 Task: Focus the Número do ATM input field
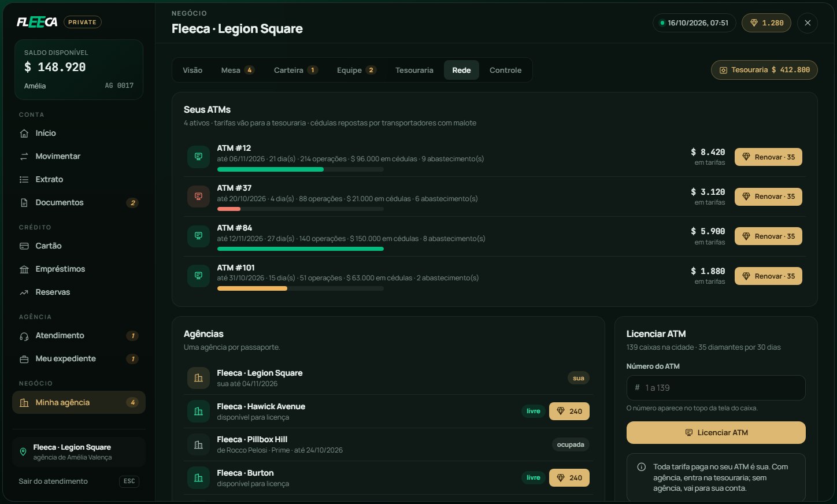point(716,388)
